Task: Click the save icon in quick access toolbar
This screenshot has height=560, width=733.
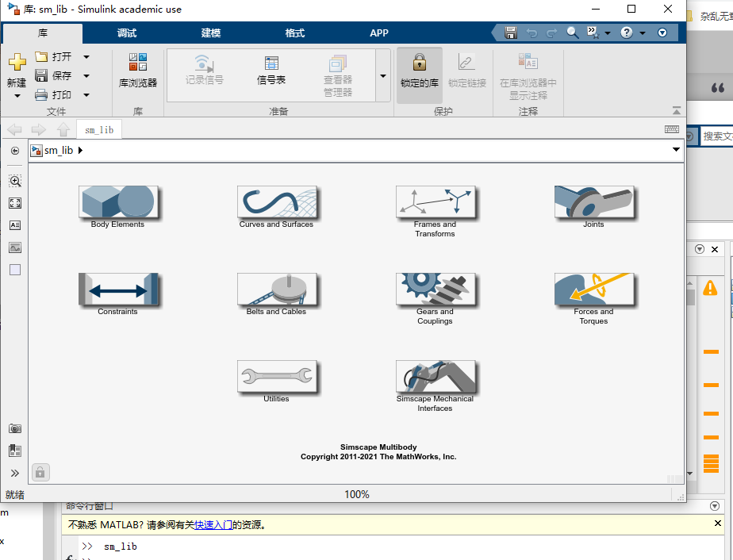Action: tap(511, 33)
